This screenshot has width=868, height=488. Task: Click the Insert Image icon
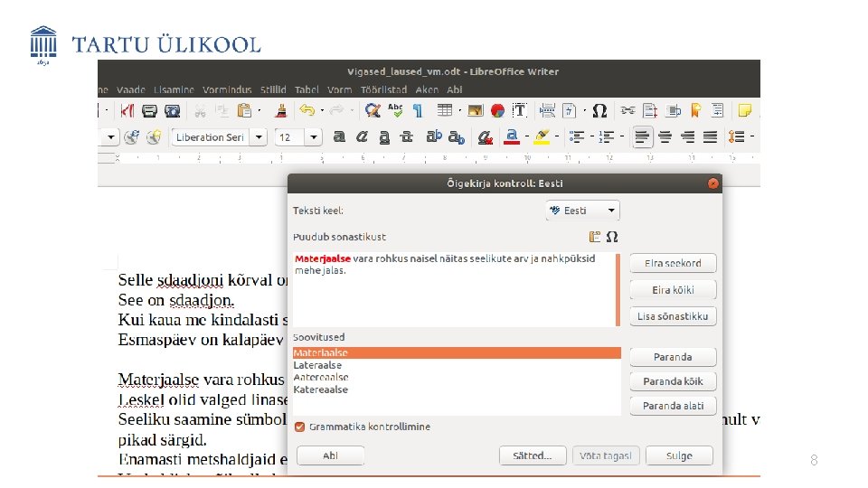coord(475,110)
